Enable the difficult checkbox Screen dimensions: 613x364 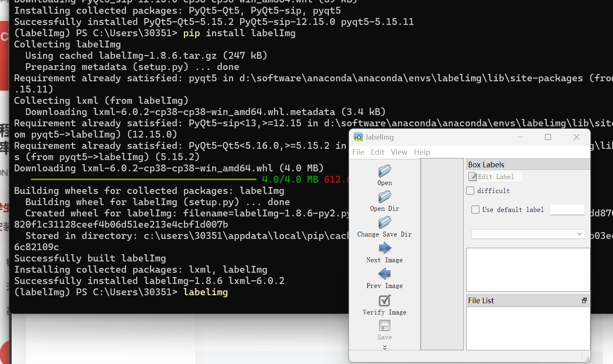(470, 191)
